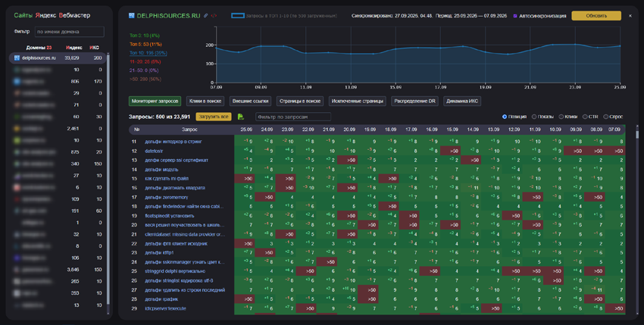Select the Спрос radio button

pyautogui.click(x=605, y=117)
